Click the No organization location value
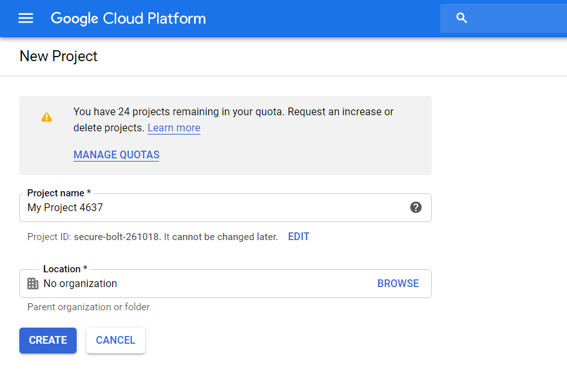567x392 pixels. [x=80, y=283]
